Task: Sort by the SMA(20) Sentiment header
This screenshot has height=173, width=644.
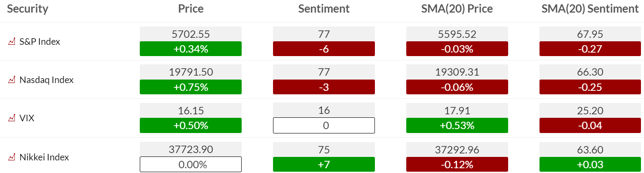Action: coord(590,9)
